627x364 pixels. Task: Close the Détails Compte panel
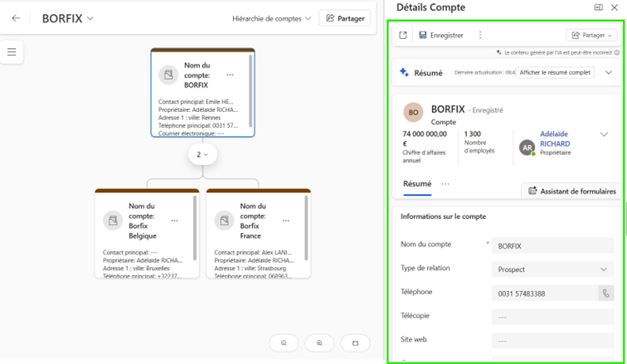615,7
